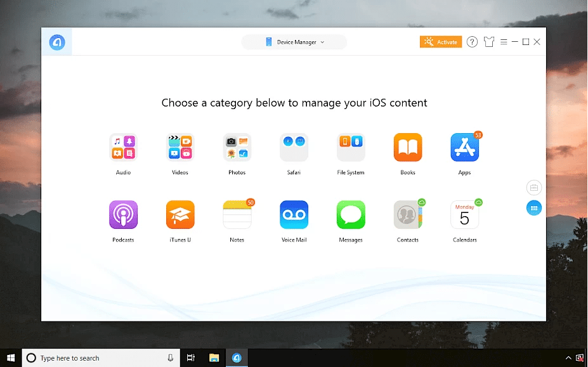Image resolution: width=588 pixels, height=367 pixels.
Task: Select the iTunes U icon
Action: (180, 215)
